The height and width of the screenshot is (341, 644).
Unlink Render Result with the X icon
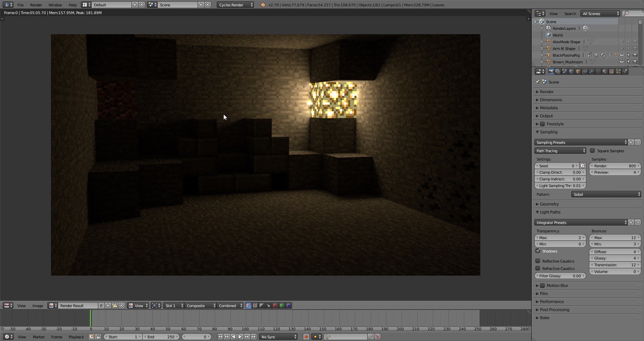[x=122, y=305]
